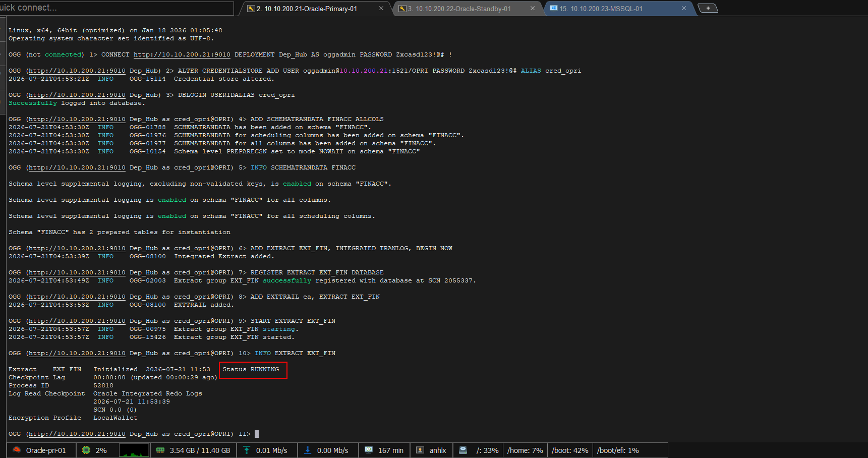Viewport: 868px width, 458px height.
Task: Click the Red Hat icon in status bar
Action: coord(17,450)
